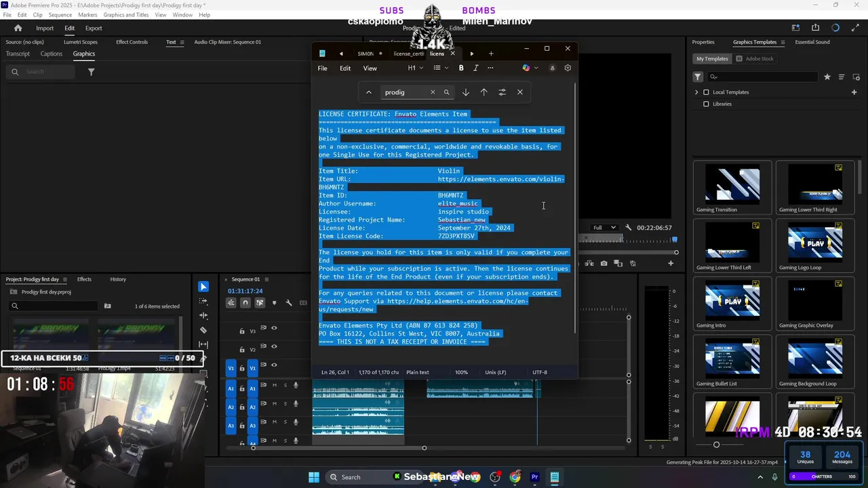Click filter funnel in Text panel

(91, 72)
